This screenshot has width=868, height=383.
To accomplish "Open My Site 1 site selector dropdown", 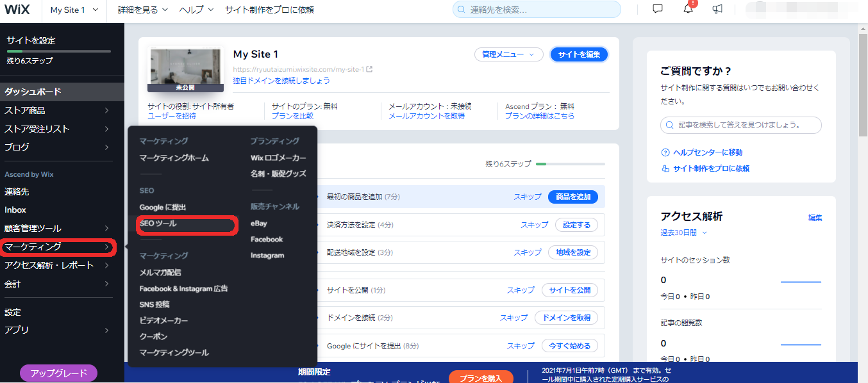I will (74, 10).
